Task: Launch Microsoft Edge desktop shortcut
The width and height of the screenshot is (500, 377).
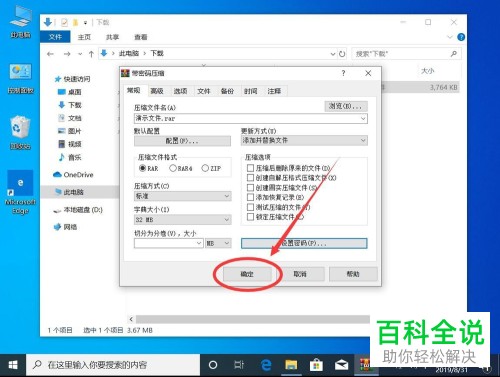Action: [x=21, y=192]
